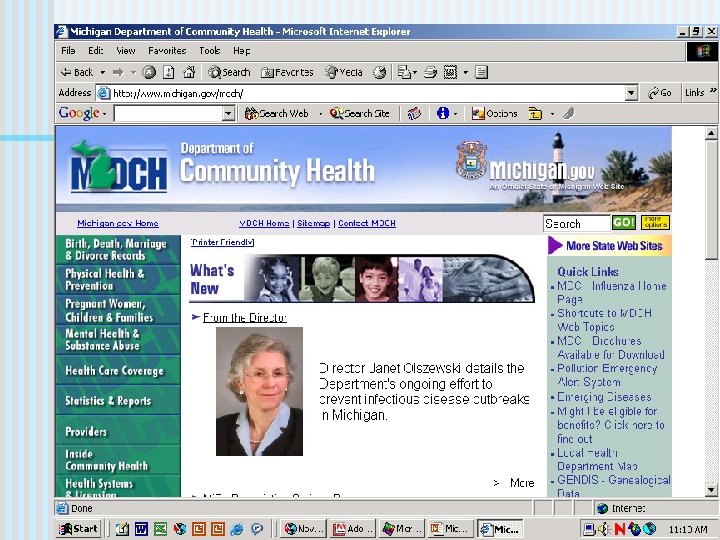Click the Discuss toolbar icon
This screenshot has width=720, height=540.
click(481, 72)
